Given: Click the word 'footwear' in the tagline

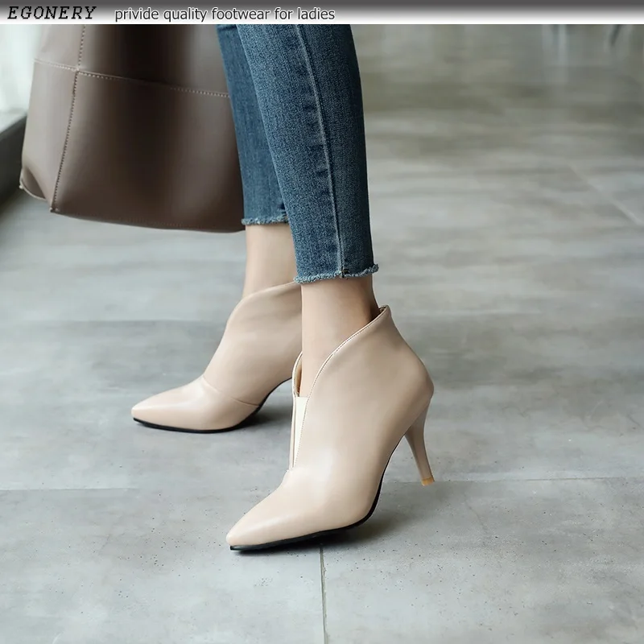Looking at the screenshot, I should [237, 14].
